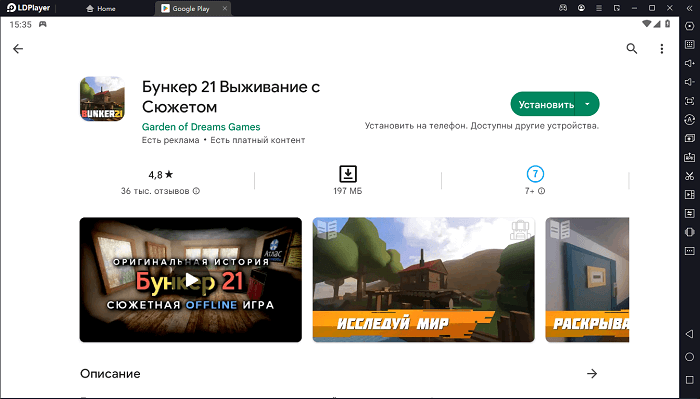Click the Бункер 21 Выживание с Сюжетом title
The image size is (700, 399).
(231, 97)
